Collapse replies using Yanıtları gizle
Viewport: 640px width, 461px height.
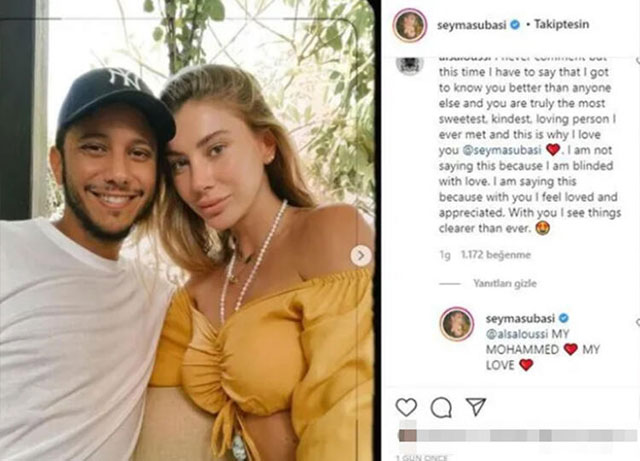click(x=504, y=283)
